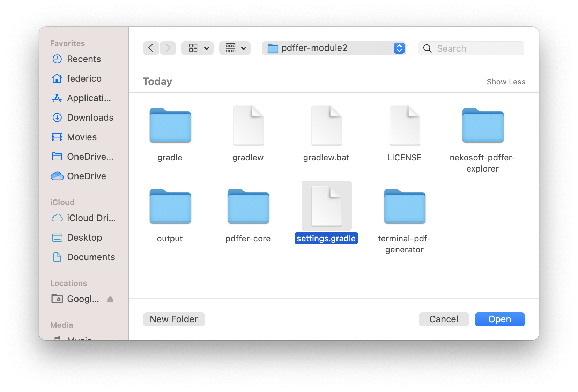Eject the Google Drive location
This screenshot has height=392, width=578.
[110, 299]
